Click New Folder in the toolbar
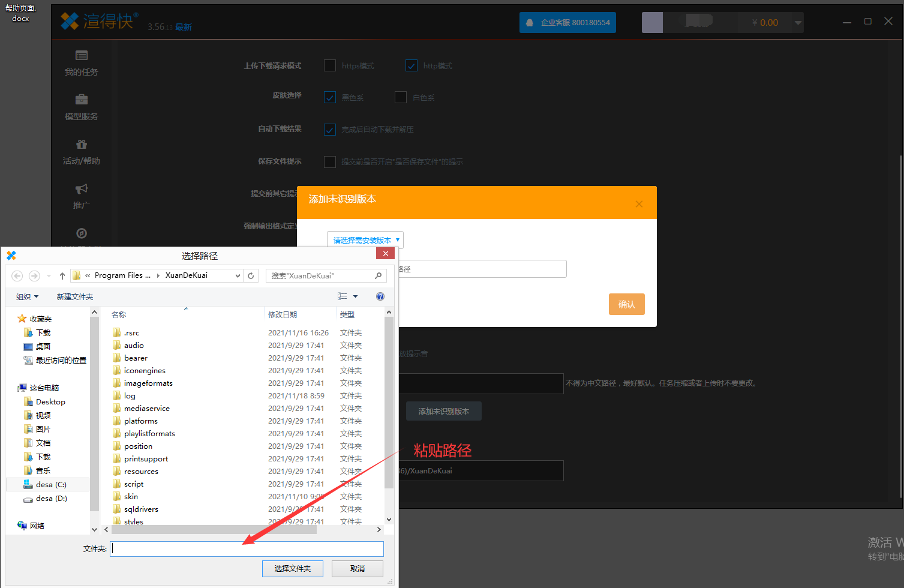The width and height of the screenshot is (904, 588). [75, 296]
